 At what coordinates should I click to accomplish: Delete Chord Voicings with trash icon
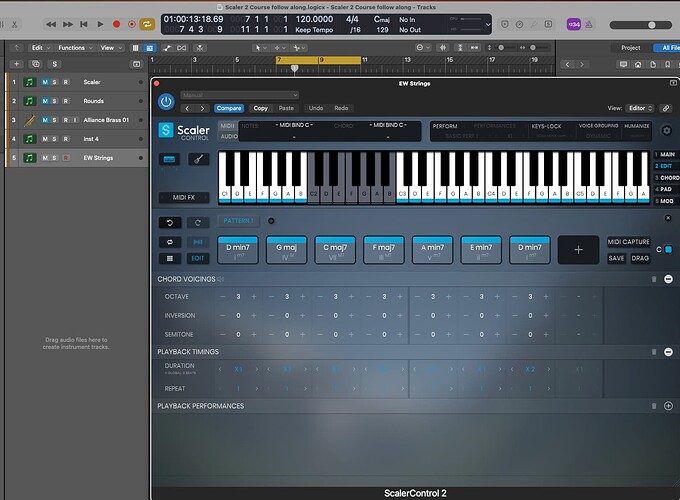[654, 279]
